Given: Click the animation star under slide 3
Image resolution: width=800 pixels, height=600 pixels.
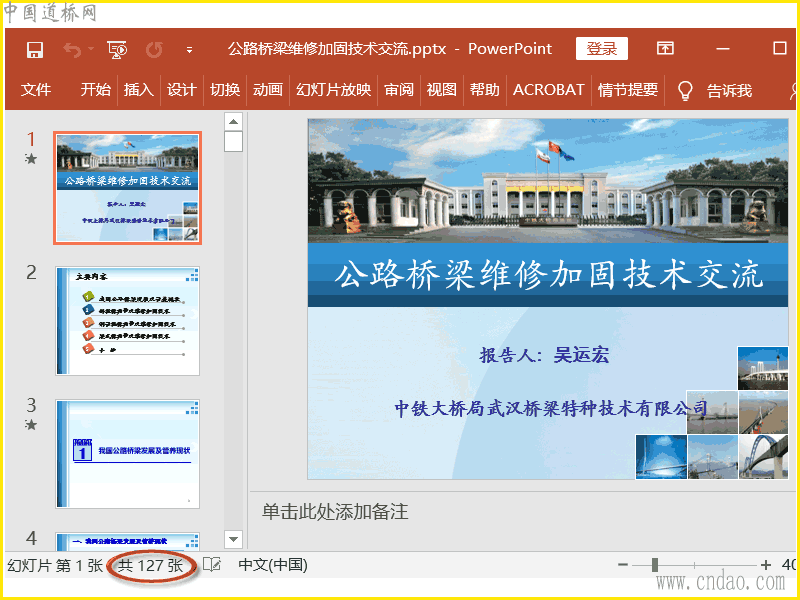Looking at the screenshot, I should (x=31, y=424).
